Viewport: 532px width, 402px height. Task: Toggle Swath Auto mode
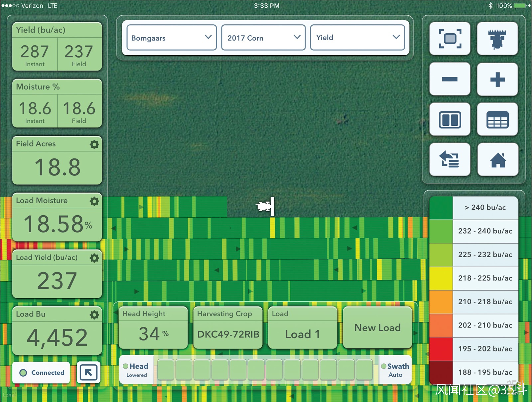click(x=395, y=370)
